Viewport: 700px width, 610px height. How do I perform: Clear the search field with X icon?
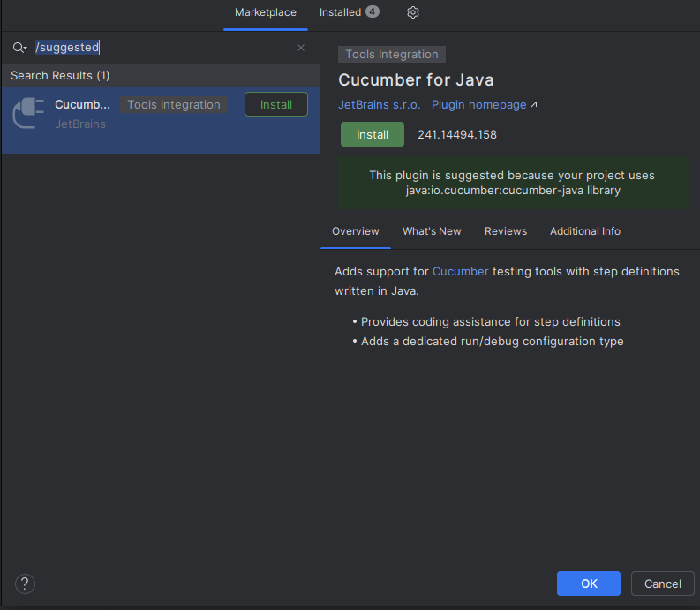click(x=301, y=48)
